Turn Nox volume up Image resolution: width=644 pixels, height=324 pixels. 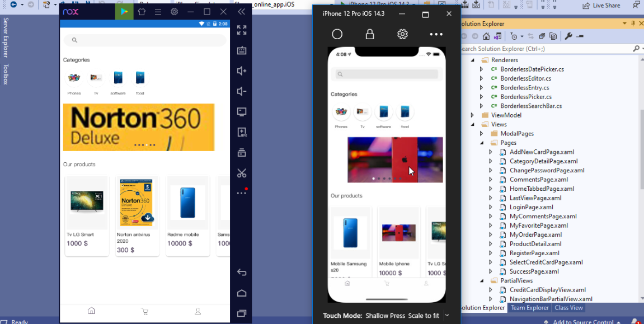pyautogui.click(x=242, y=71)
